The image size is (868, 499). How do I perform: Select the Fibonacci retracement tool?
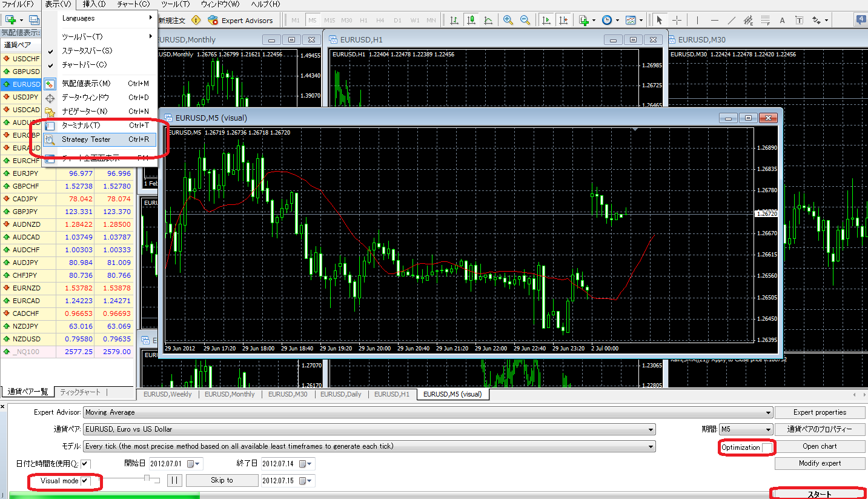[765, 20]
